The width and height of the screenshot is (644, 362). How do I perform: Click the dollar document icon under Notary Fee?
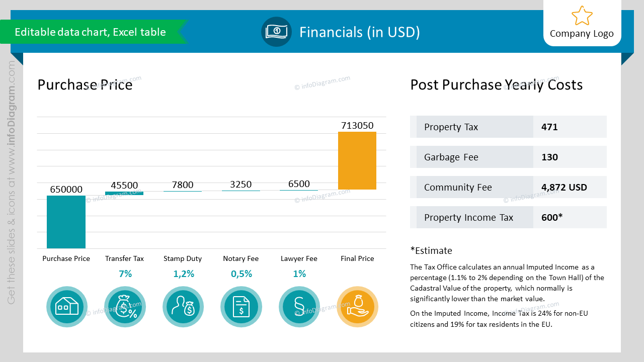[241, 307]
